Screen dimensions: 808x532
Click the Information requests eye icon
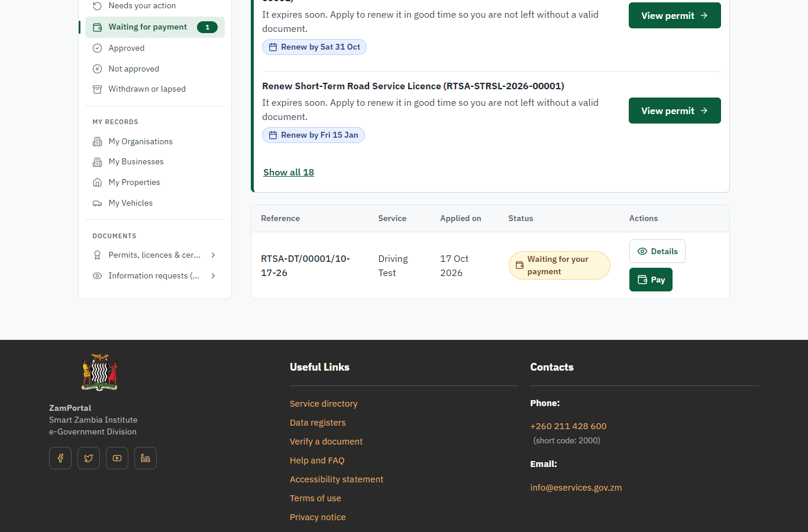[98, 276]
